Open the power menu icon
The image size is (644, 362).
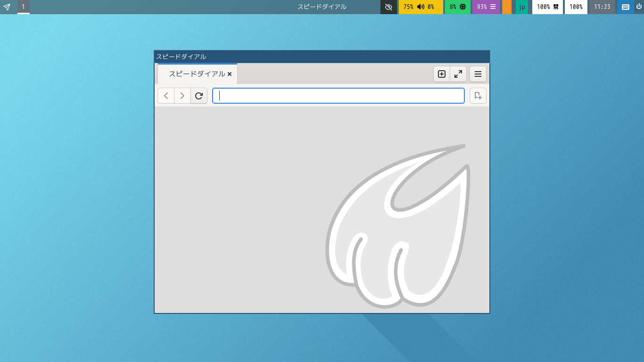pos(639,7)
